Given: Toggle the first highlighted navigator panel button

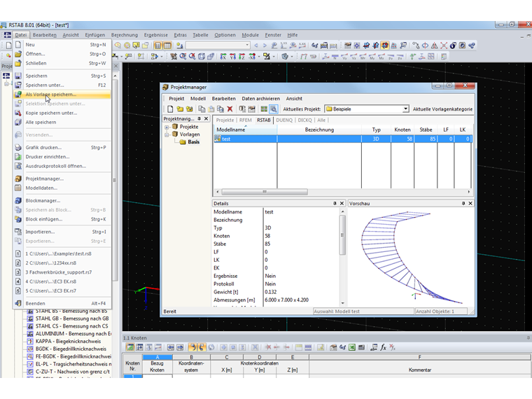Looking at the screenshot, I should (x=157, y=45).
